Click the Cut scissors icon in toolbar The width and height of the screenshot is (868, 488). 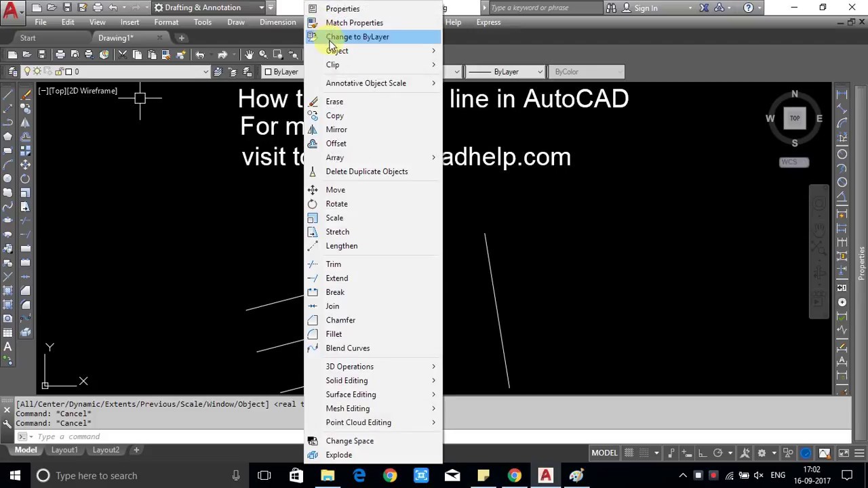[x=123, y=54]
